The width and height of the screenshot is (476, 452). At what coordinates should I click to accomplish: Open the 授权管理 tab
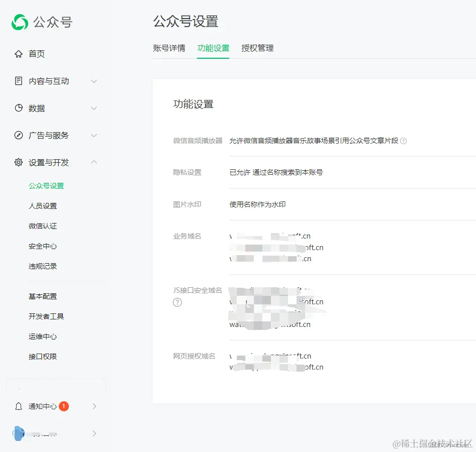click(257, 48)
